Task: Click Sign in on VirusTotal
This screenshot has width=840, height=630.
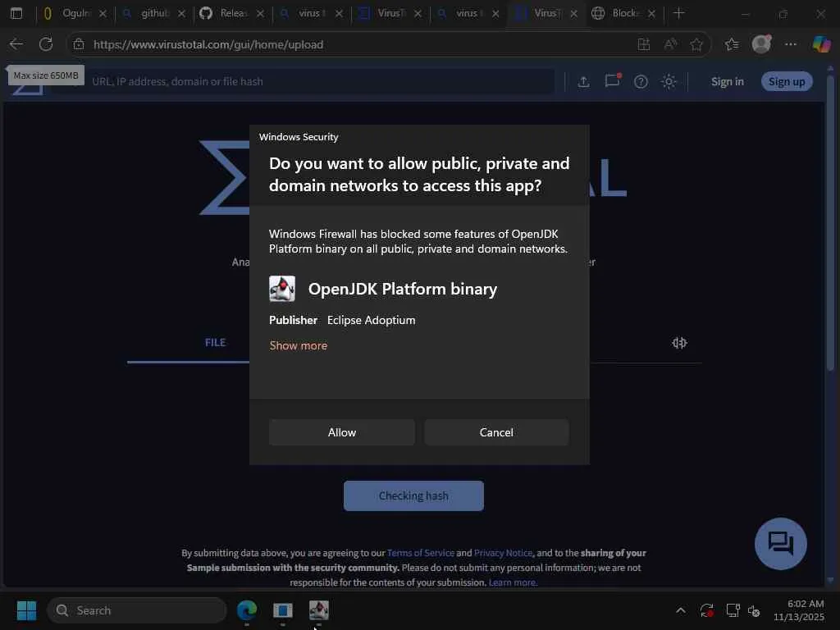Action: pos(727,81)
